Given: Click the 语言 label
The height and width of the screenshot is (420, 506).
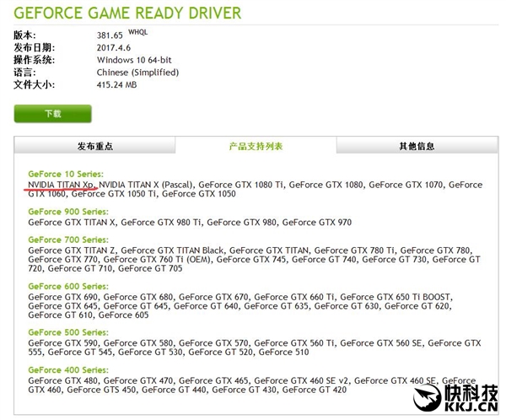Looking at the screenshot, I should pos(24,73).
